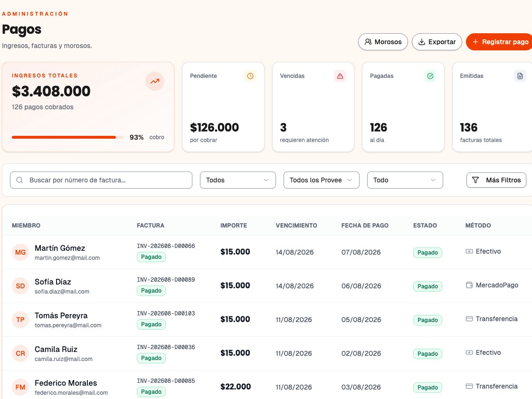The image size is (532, 399).
Task: Click the clock icon on Pendiente card
Action: click(250, 76)
